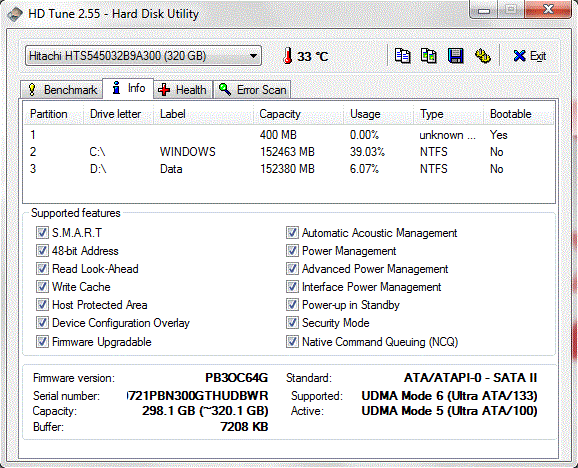Toggle the Security Mode checkbox

292,323
